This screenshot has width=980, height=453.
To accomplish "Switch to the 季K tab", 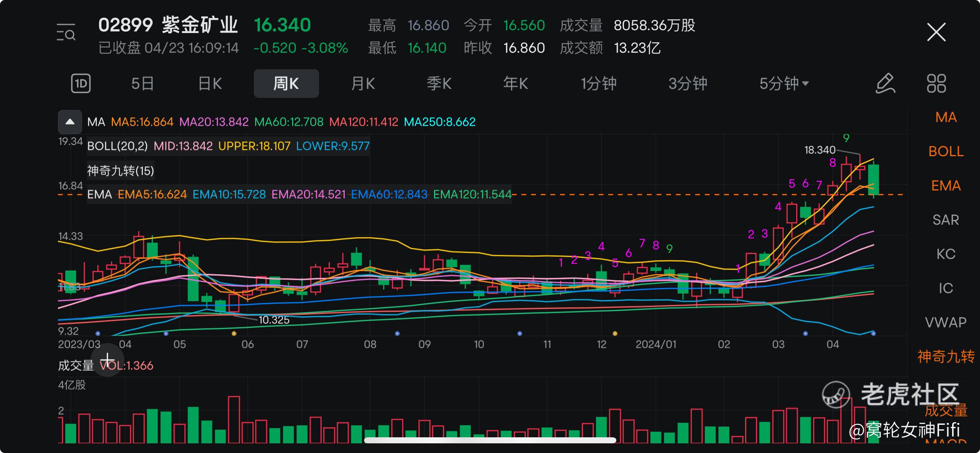I will tap(439, 84).
